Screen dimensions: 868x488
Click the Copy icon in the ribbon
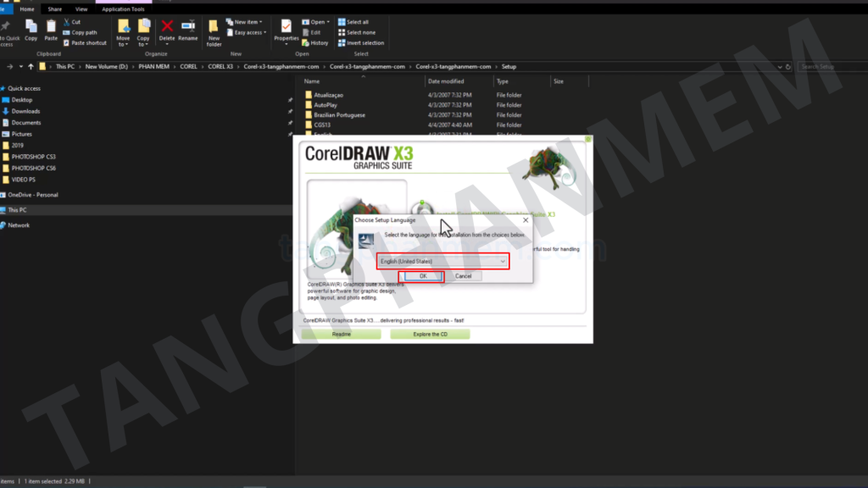(x=31, y=30)
